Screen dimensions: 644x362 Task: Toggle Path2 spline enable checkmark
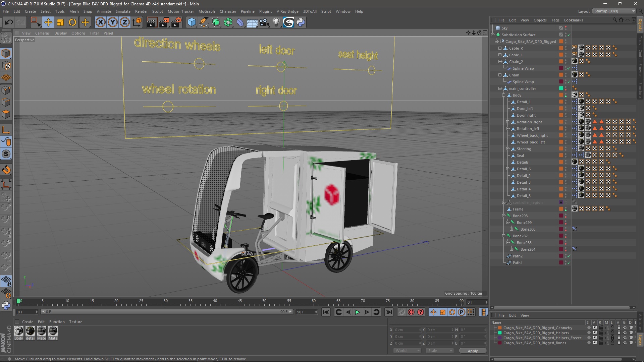569,256
